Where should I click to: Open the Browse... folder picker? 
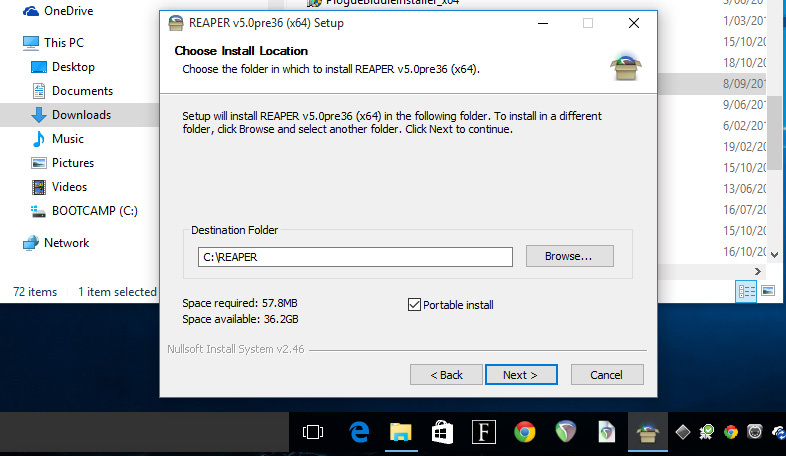[569, 256]
